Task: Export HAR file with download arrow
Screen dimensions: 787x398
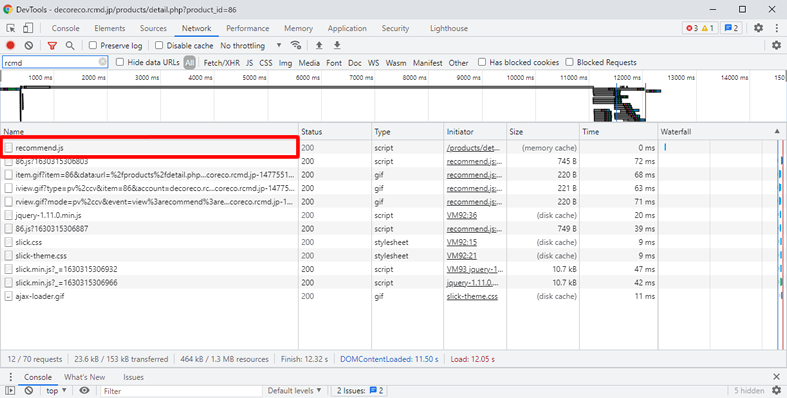Action: [337, 45]
